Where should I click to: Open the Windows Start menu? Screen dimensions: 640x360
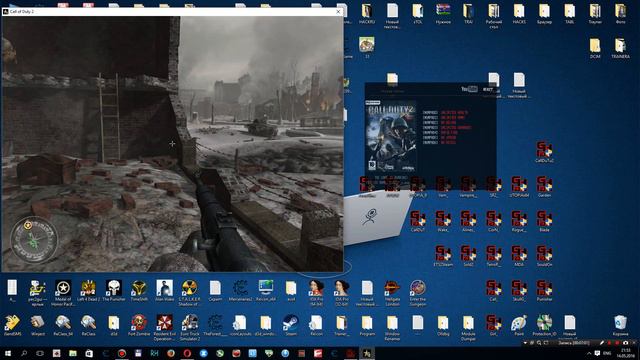[x=7, y=353]
